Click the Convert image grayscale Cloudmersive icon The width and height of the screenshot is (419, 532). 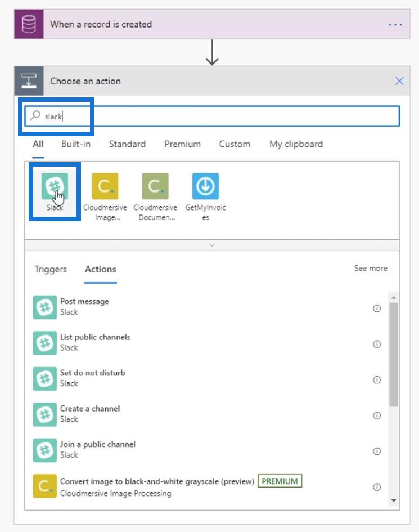[x=45, y=486]
